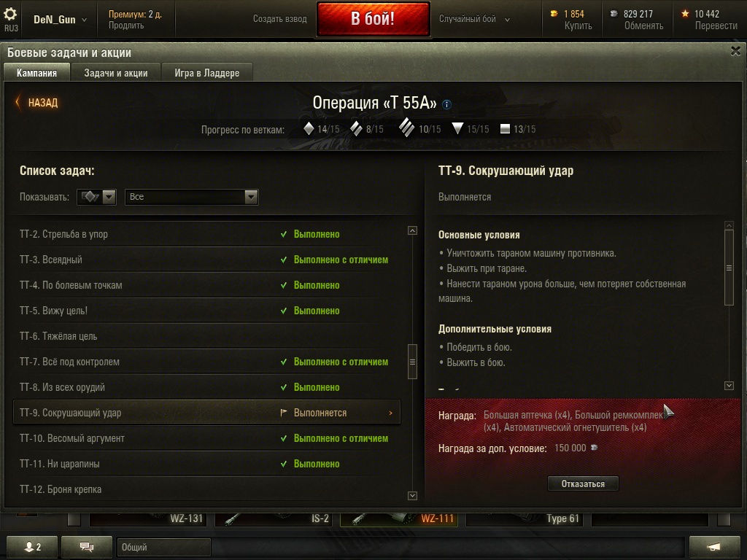Image resolution: width=747 pixels, height=560 pixels.
Task: Open the settings gear icon
Action: (10, 14)
